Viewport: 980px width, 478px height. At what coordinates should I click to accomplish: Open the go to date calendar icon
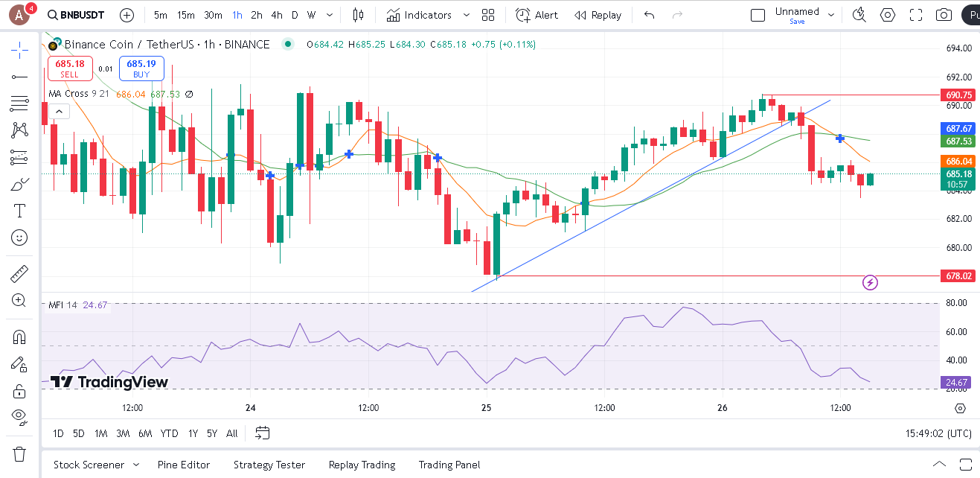[262, 433]
